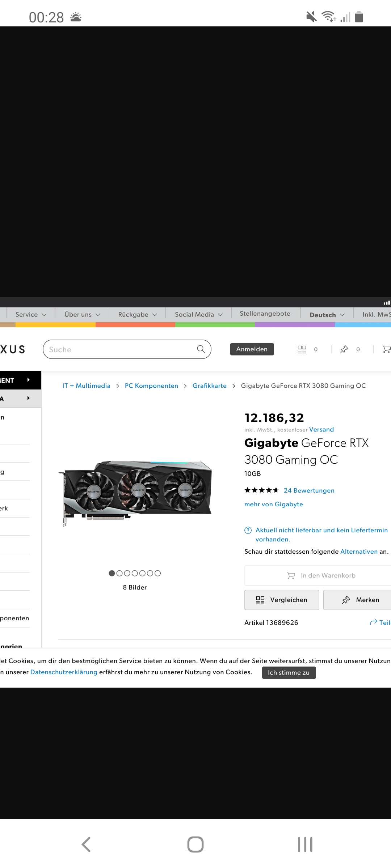The width and height of the screenshot is (391, 868).
Task: Open 24 Bewertungen reviews link
Action: pyautogui.click(x=309, y=490)
